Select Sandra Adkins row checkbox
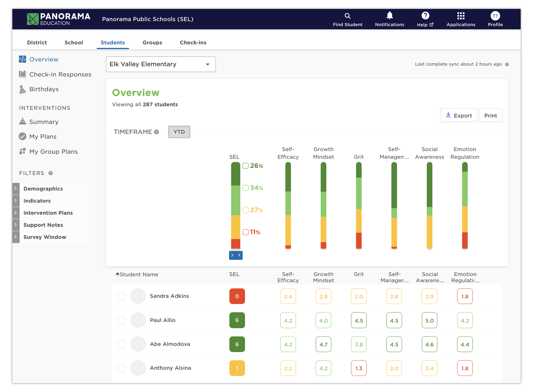This screenshot has height=392, width=533. 121,296
